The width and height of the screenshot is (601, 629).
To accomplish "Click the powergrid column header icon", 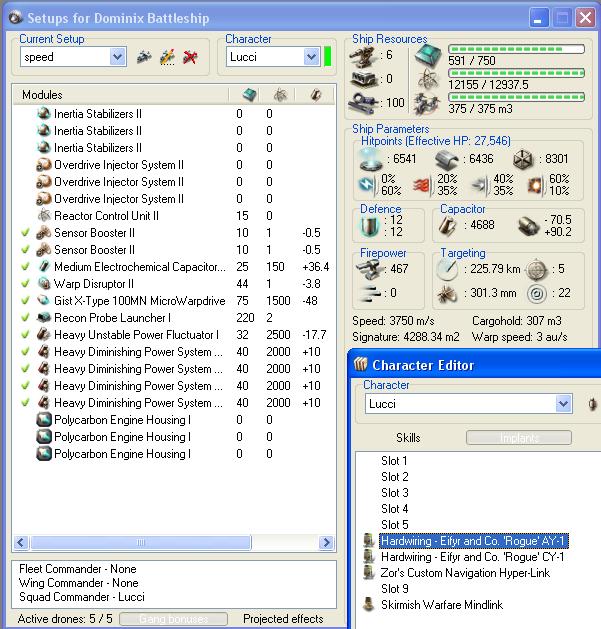I will [280, 95].
